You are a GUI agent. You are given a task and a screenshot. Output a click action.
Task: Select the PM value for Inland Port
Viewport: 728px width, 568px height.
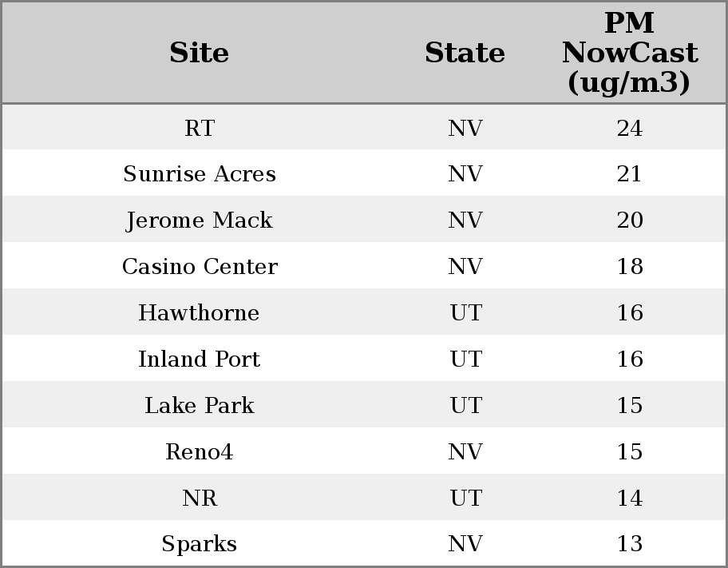coord(629,359)
